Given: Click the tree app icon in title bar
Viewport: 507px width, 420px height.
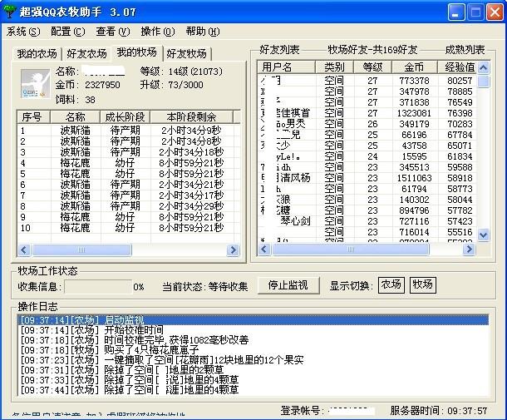Looking at the screenshot, I should (x=10, y=12).
